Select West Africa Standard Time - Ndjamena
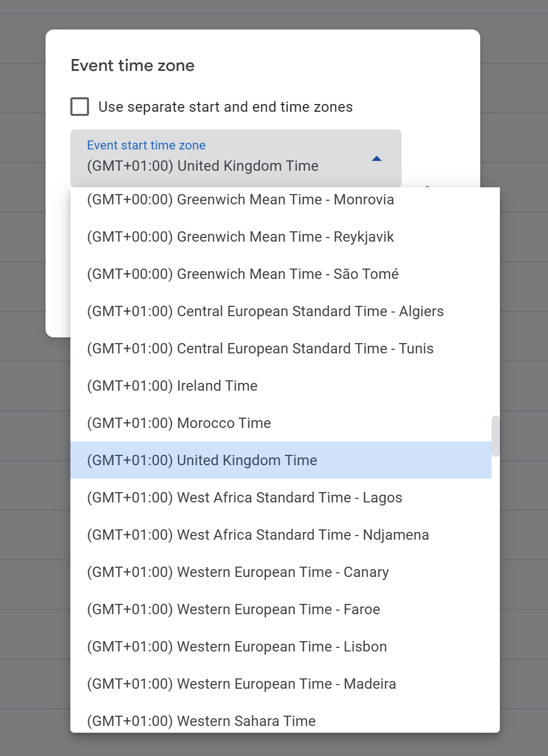Screen dimensions: 548x756 point(258,535)
